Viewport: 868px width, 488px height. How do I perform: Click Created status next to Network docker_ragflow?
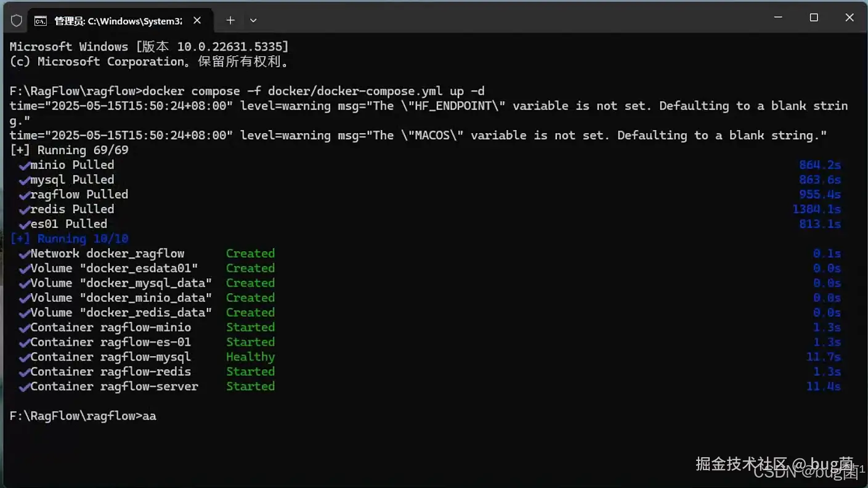pyautogui.click(x=250, y=253)
